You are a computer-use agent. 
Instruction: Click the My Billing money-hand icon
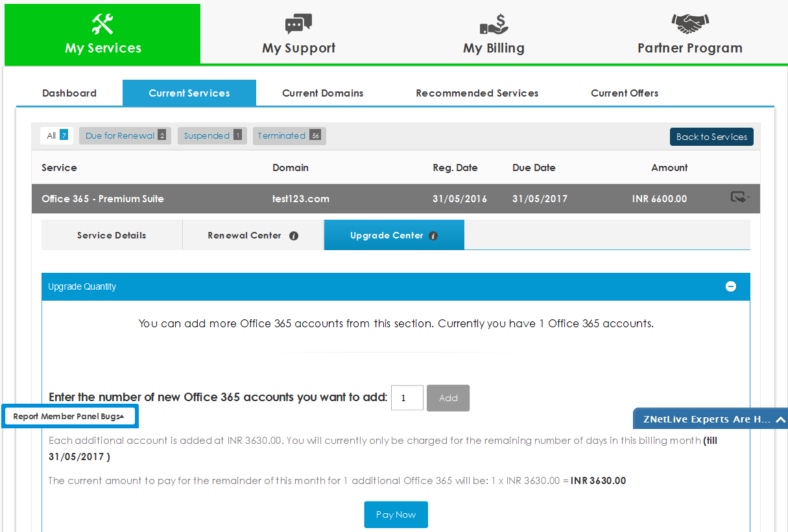(494, 24)
